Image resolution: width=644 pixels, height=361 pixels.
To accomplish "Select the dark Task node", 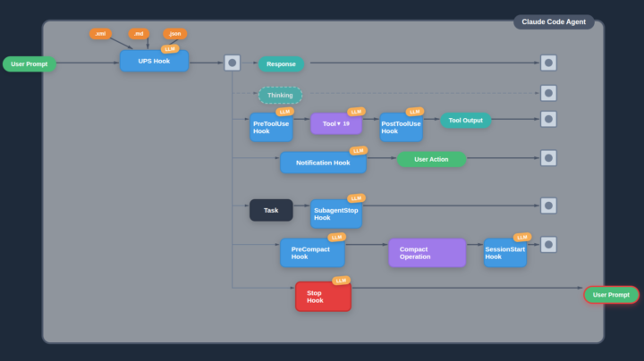I will pyautogui.click(x=271, y=210).
